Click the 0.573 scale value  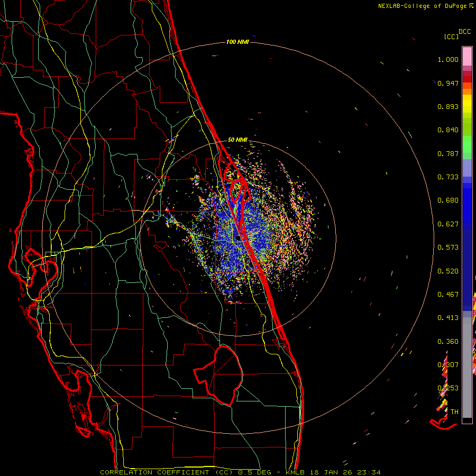(448, 248)
